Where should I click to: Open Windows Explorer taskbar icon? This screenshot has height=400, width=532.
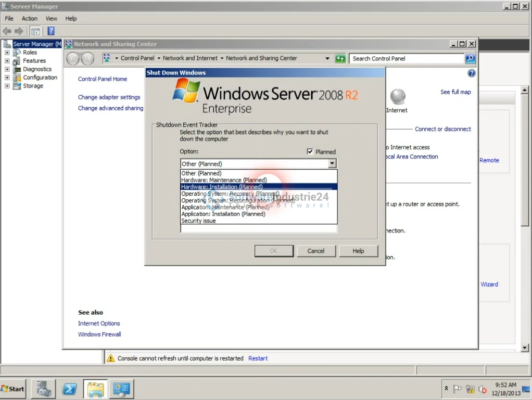(95, 389)
